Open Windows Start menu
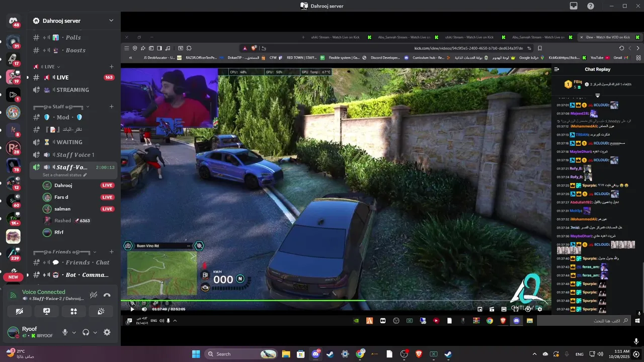 [196, 354]
